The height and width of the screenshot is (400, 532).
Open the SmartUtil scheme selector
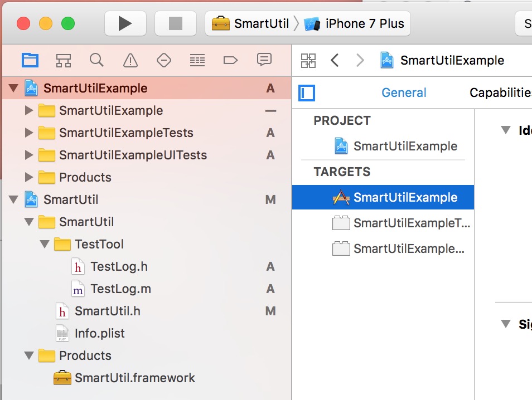pyautogui.click(x=250, y=23)
